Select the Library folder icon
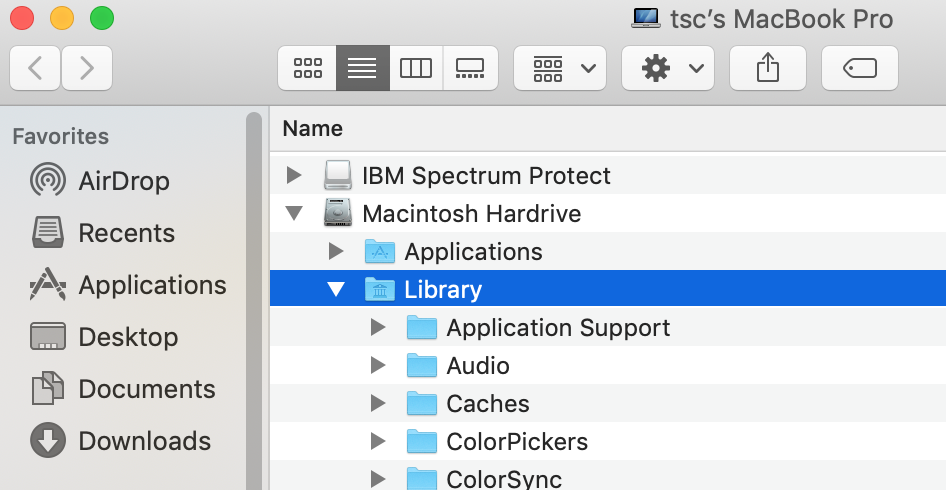Screen dimensions: 946x490 click(379, 290)
